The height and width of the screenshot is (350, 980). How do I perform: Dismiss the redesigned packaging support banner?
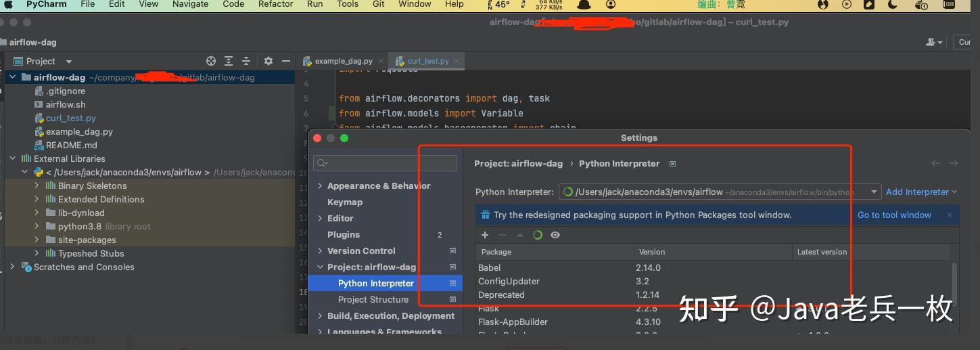[x=950, y=215]
